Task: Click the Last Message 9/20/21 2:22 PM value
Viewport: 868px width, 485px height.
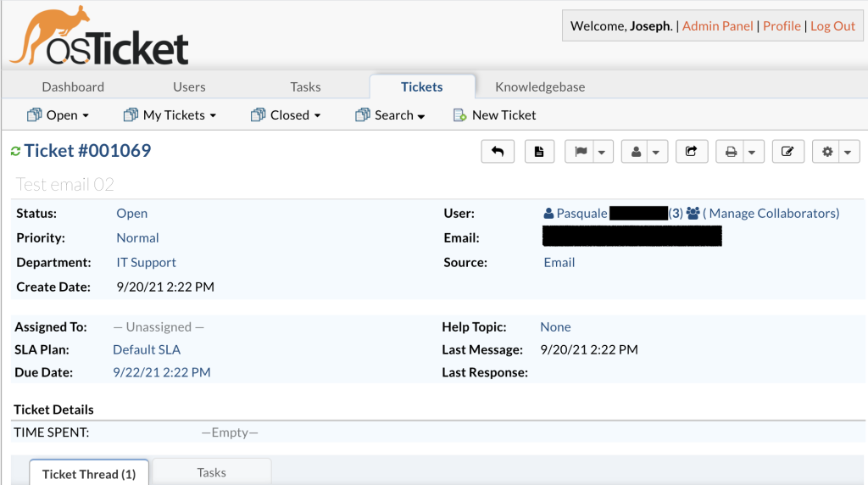Action: click(x=589, y=349)
